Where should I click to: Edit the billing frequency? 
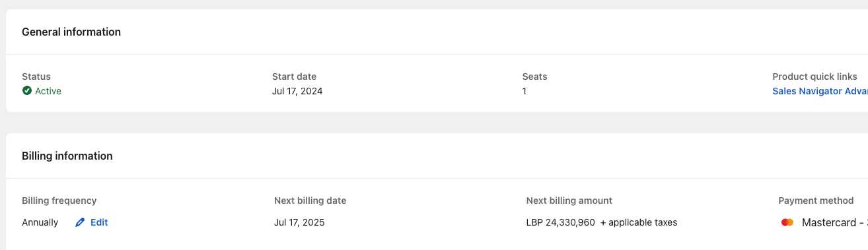[x=92, y=222]
